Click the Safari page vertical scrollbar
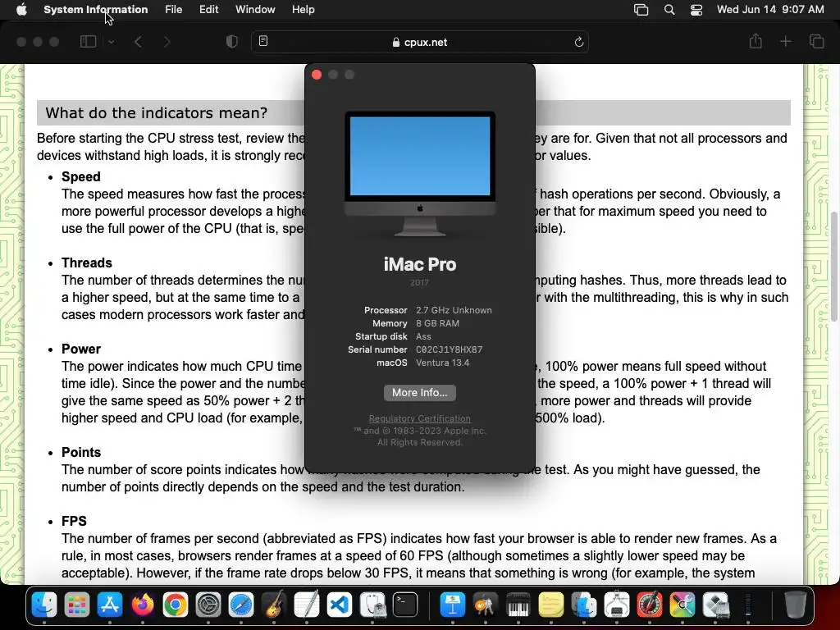This screenshot has width=840, height=630. coord(834,267)
